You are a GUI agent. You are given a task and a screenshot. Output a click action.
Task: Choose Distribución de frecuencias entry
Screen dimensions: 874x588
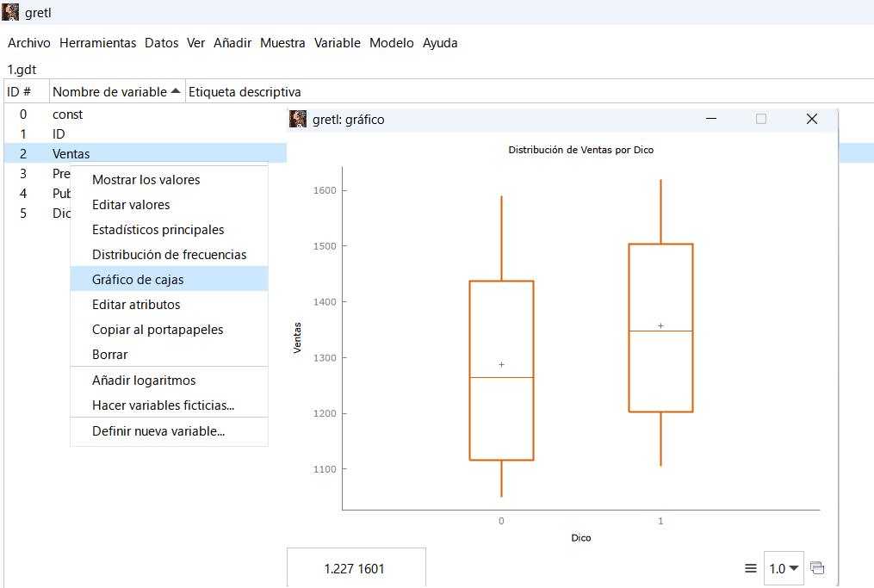[x=169, y=255]
